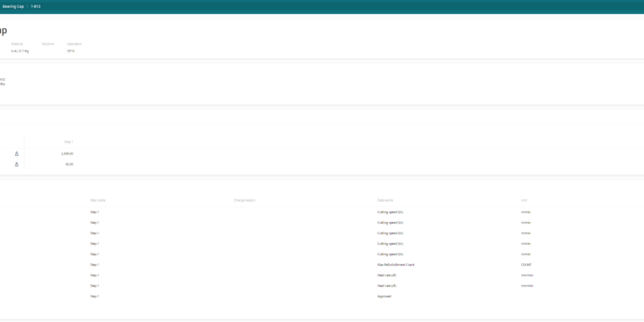The image size is (644, 322).
Task: Open the T-813 breadcrumb item
Action: tap(36, 6)
